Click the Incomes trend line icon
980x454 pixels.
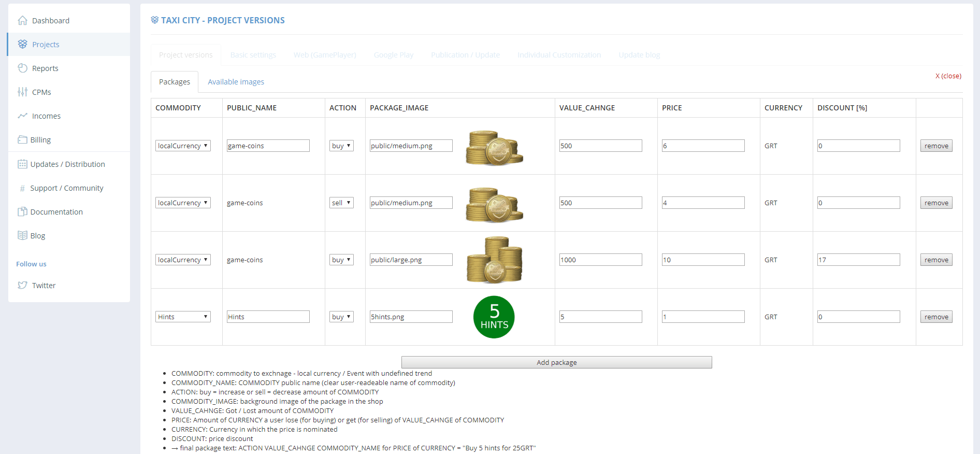tap(22, 116)
